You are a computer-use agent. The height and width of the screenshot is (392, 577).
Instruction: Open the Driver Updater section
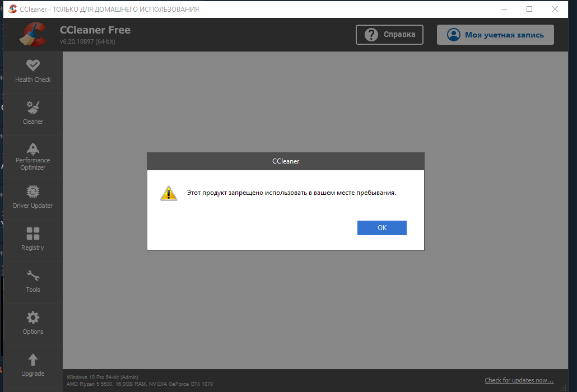pos(32,198)
